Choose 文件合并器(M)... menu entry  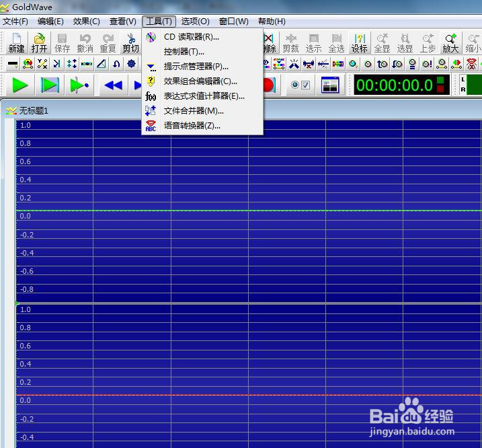tap(202, 111)
